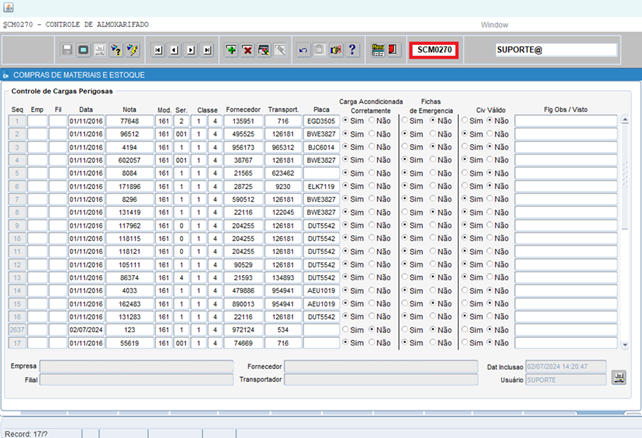642x438 pixels.
Task: Click the toolbar icon left of Help
Action: [x=336, y=50]
